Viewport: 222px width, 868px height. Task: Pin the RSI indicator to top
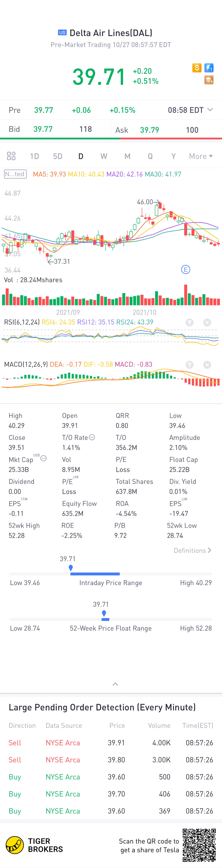pos(190,322)
